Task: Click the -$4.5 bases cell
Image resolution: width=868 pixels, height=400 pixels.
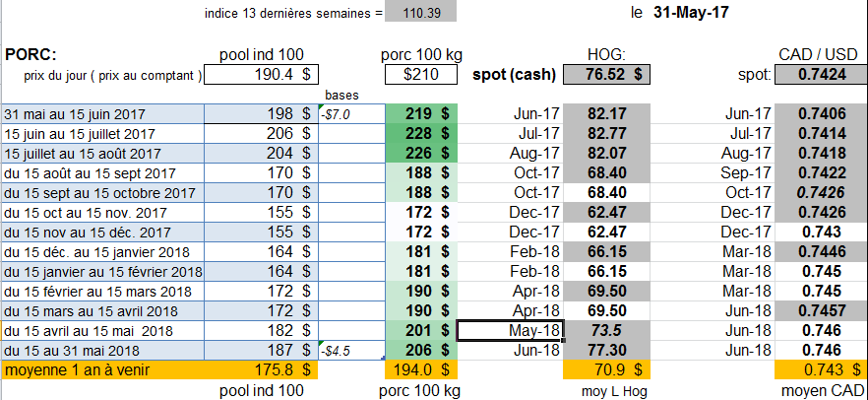Action: pos(351,351)
